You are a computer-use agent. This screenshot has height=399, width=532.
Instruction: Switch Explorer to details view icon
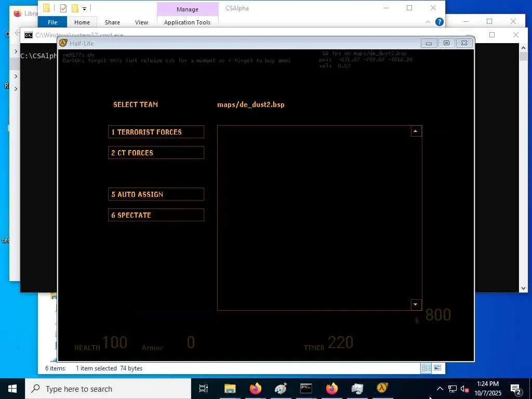pos(426,368)
